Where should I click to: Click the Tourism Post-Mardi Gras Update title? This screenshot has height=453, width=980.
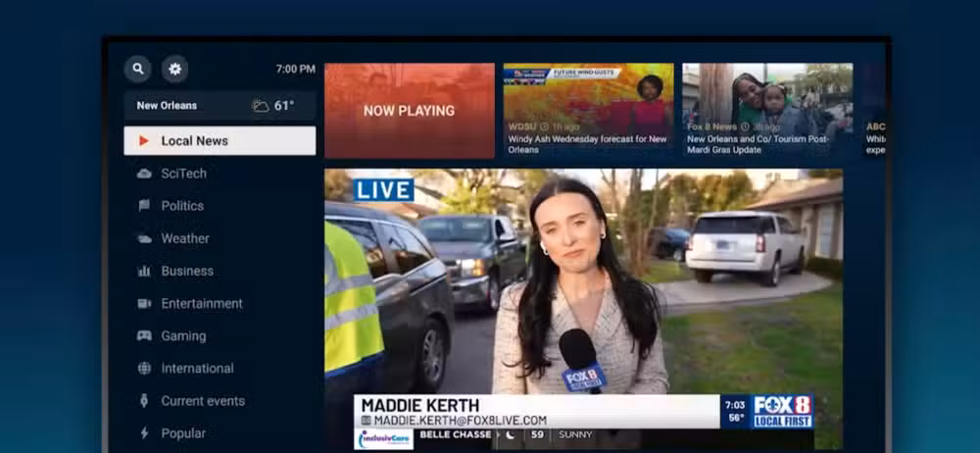pyautogui.click(x=759, y=144)
